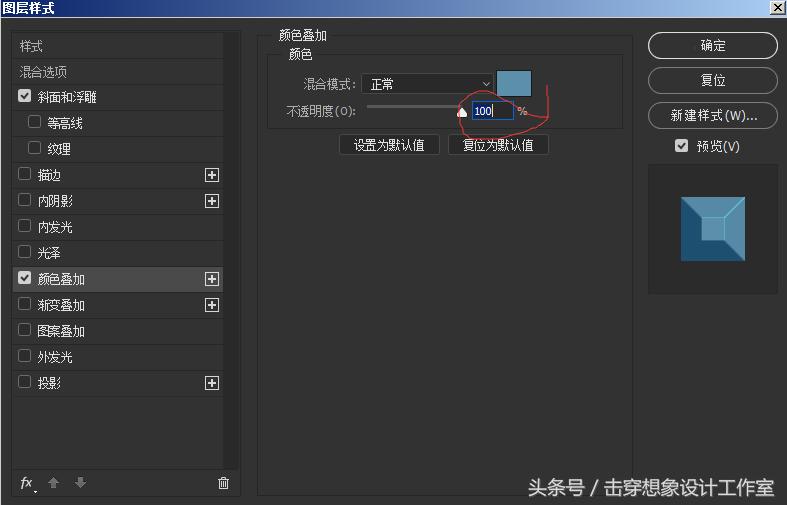This screenshot has width=787, height=505.
Task: Enable the 光泽 checkbox
Action: (24, 252)
